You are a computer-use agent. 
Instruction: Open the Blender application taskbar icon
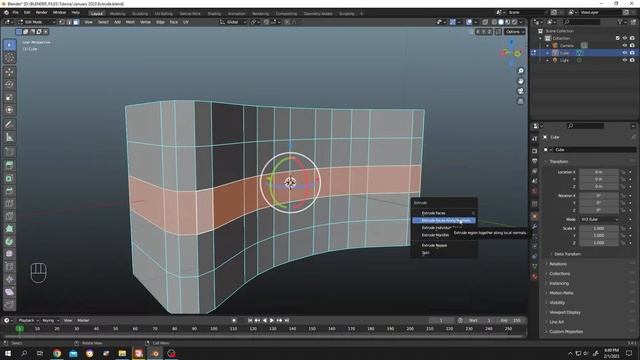tap(155, 353)
